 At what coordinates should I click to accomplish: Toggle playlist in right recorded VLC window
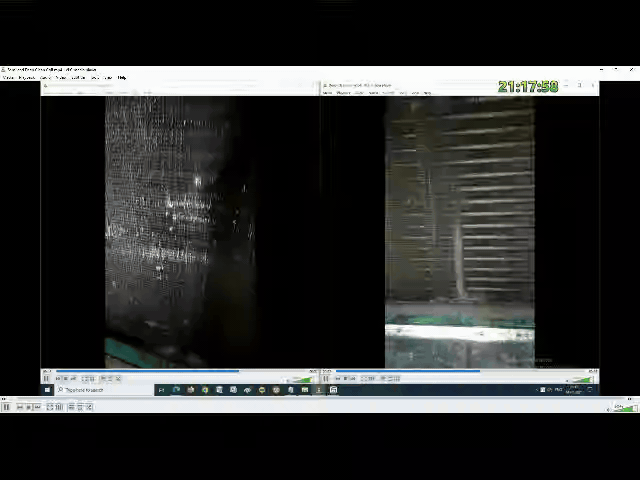click(x=383, y=378)
